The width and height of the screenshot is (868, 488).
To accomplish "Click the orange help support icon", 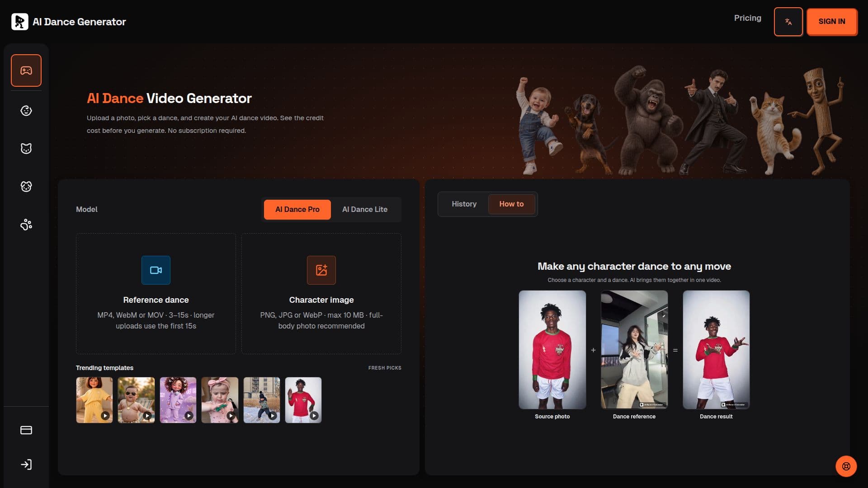I will [x=846, y=466].
